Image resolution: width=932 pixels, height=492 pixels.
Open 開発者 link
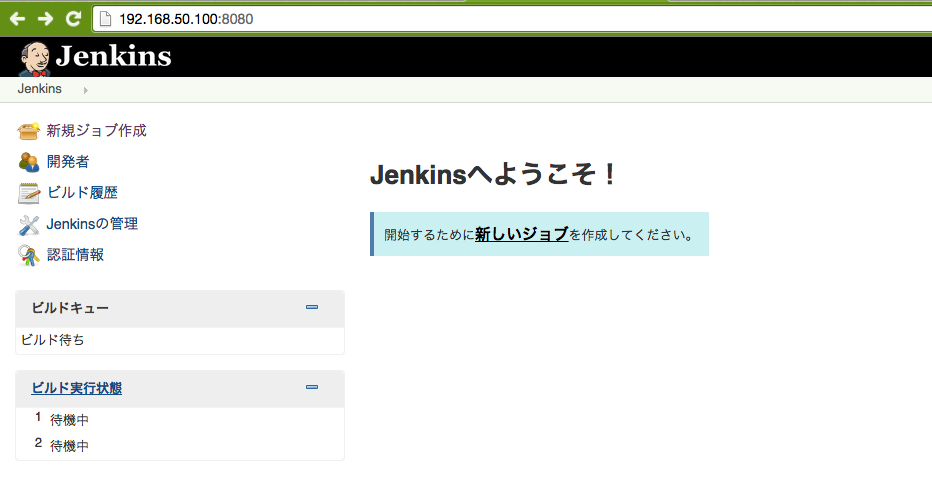click(x=68, y=162)
